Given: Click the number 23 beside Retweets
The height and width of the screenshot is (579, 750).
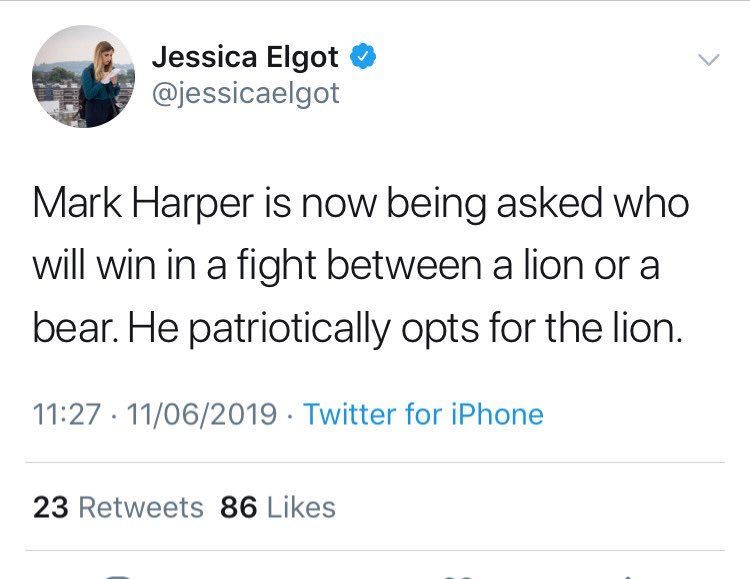Looking at the screenshot, I should click(51, 507).
